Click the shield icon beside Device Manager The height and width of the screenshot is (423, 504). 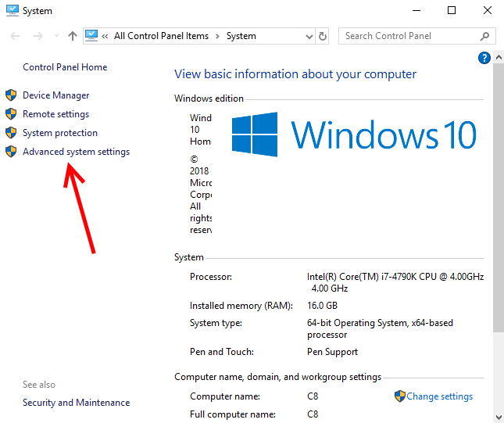pyautogui.click(x=11, y=95)
